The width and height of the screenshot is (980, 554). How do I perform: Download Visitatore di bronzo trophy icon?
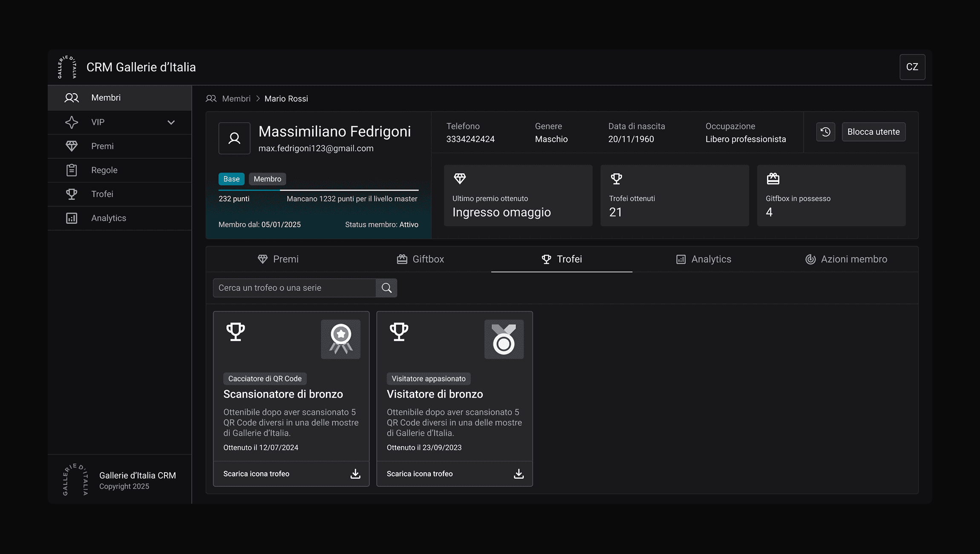[x=519, y=474]
